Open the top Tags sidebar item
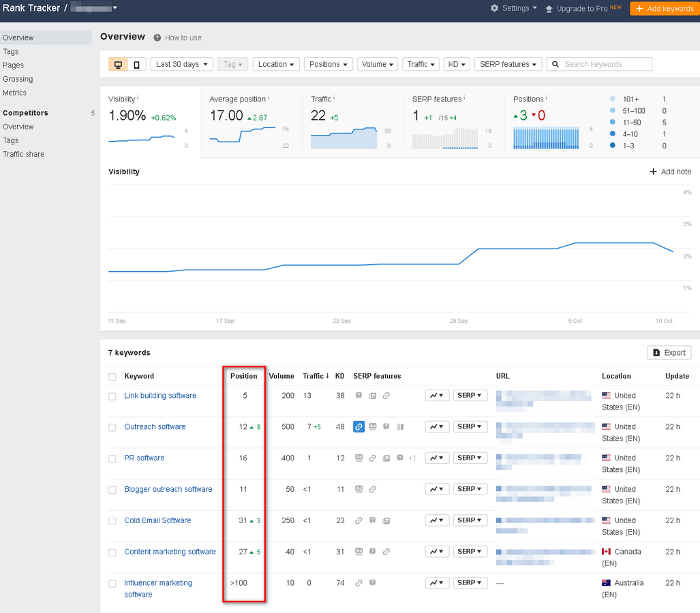The image size is (700, 613). (x=11, y=51)
